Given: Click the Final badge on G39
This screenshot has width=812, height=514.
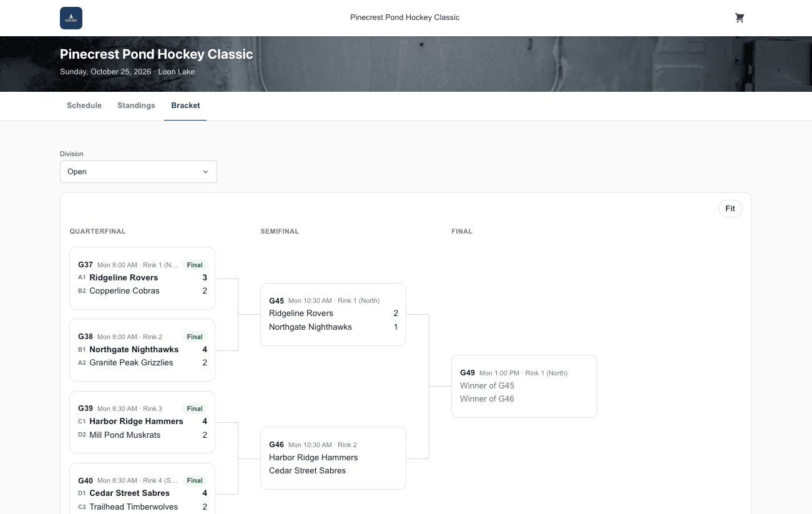Looking at the screenshot, I should point(195,408).
